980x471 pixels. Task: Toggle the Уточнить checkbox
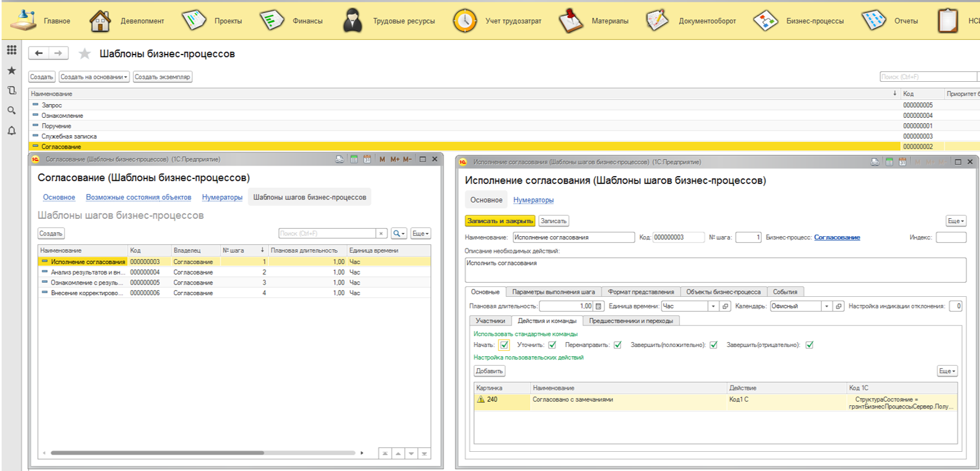point(552,345)
